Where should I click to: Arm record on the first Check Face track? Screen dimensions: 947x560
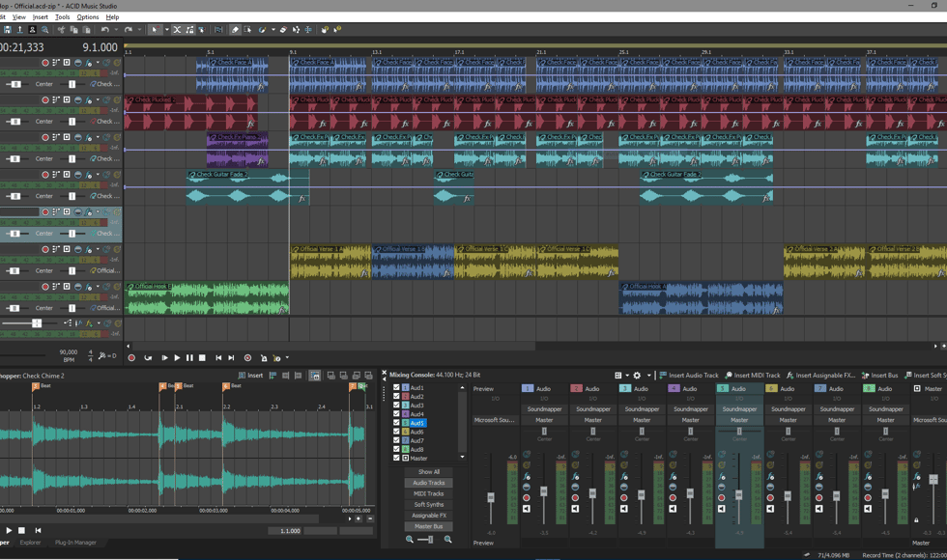(x=44, y=62)
